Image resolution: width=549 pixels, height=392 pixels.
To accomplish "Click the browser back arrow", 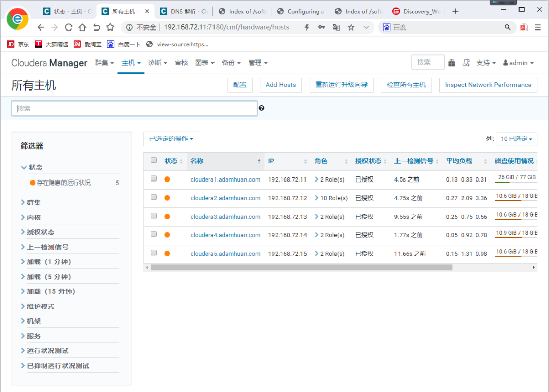I will pyautogui.click(x=41, y=27).
